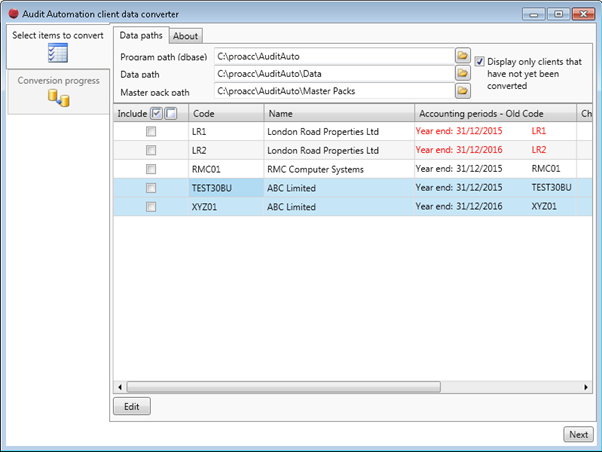Click red Year end: 31/12/2016 for LR2

click(x=459, y=150)
